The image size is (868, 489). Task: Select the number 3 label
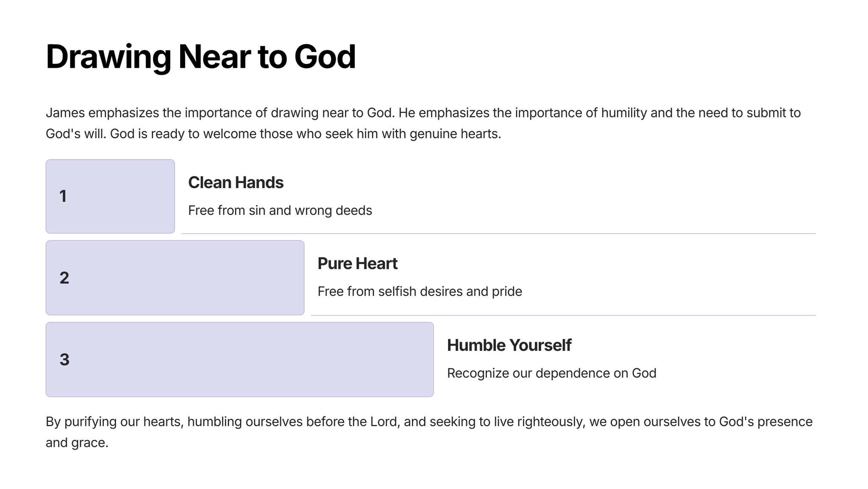click(64, 360)
